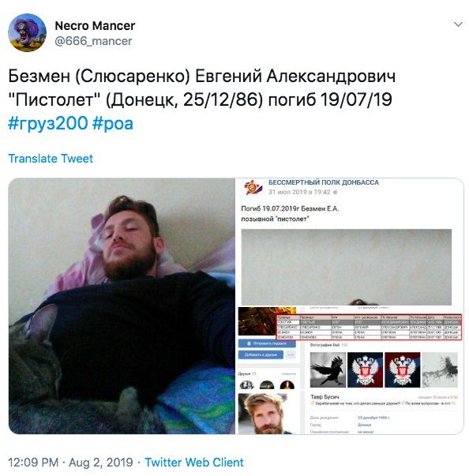Click the first double-headed eagle emblem thumbnail

coord(366,369)
